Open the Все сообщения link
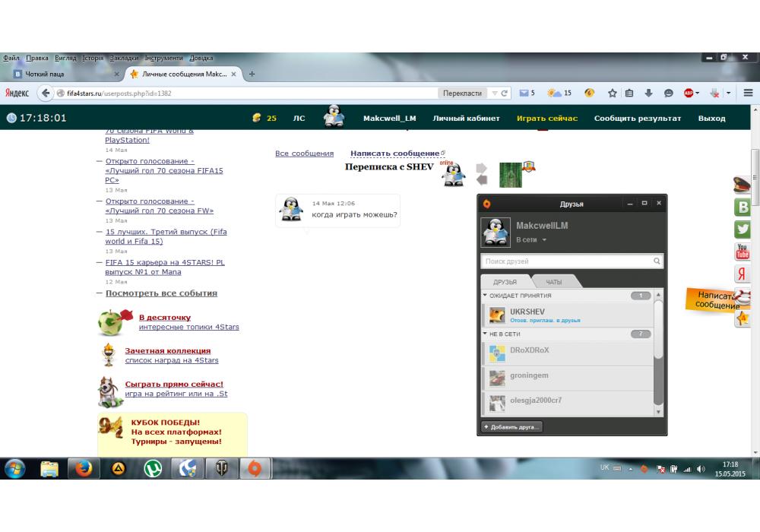This screenshot has width=760, height=532. pos(305,153)
